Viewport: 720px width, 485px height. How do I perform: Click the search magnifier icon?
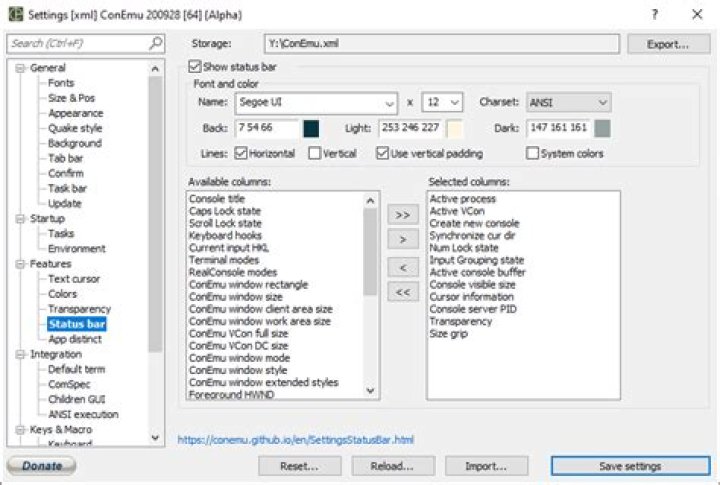click(x=156, y=43)
